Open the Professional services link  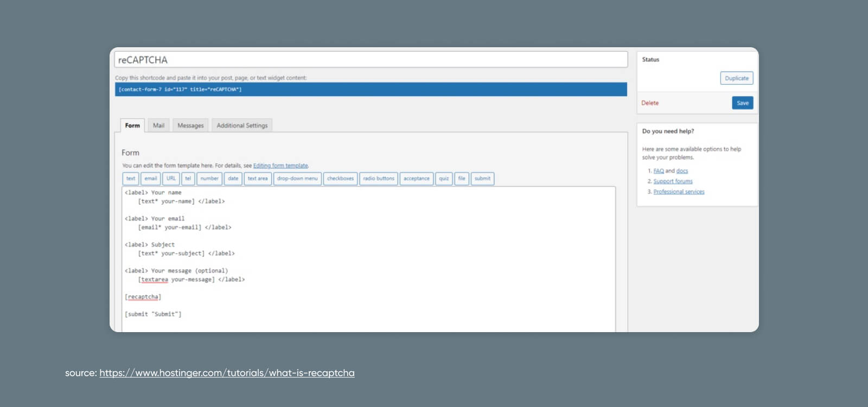(679, 192)
